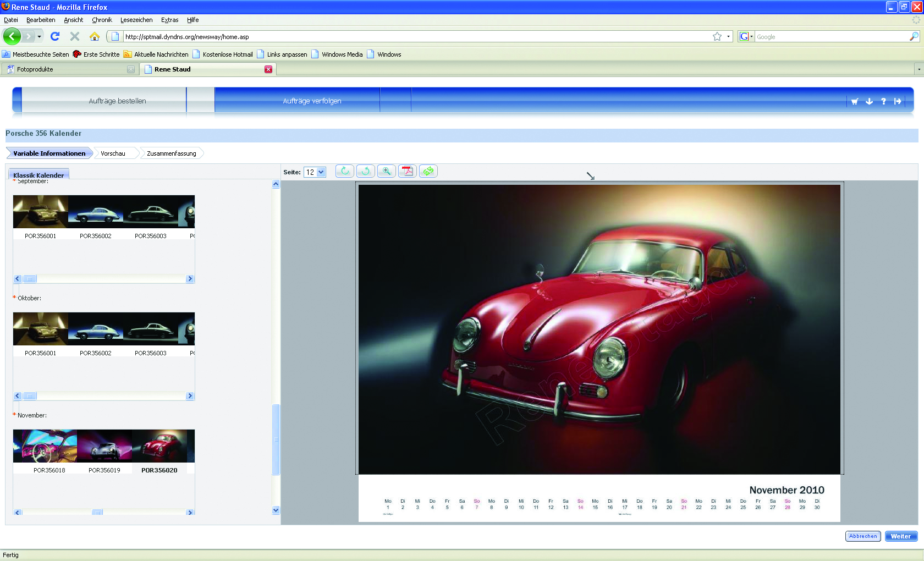Click the Oktober thumbnail strip scrollbar thumb

pyautogui.click(x=30, y=396)
